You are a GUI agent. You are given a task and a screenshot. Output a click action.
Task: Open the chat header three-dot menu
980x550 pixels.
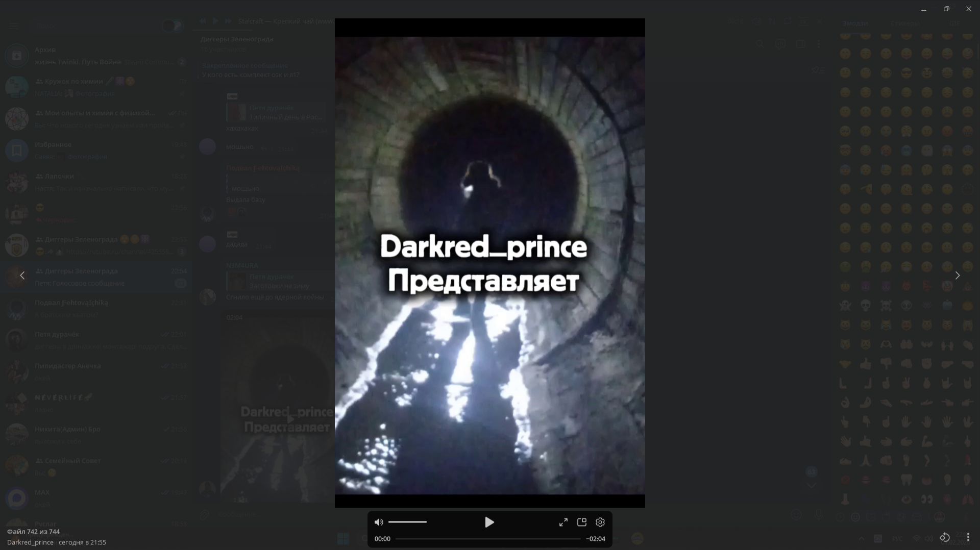tap(819, 44)
